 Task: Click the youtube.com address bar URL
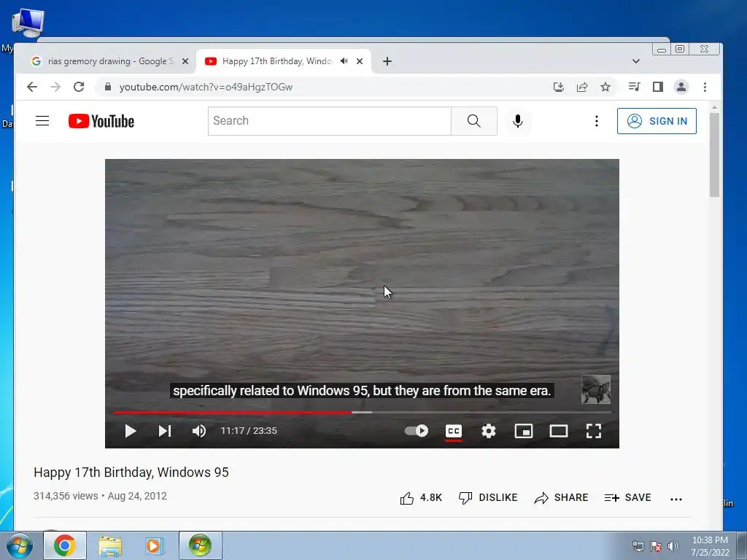(x=206, y=87)
